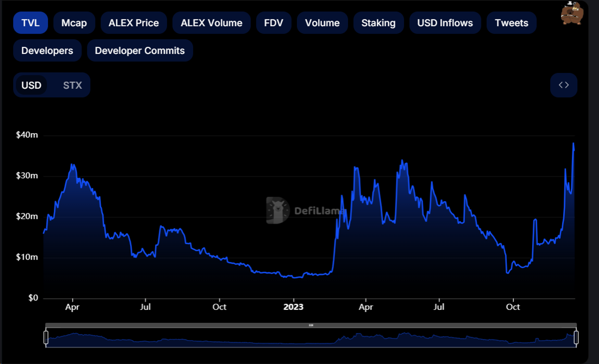Open the Volume tab
The height and width of the screenshot is (364, 599).
pos(322,22)
